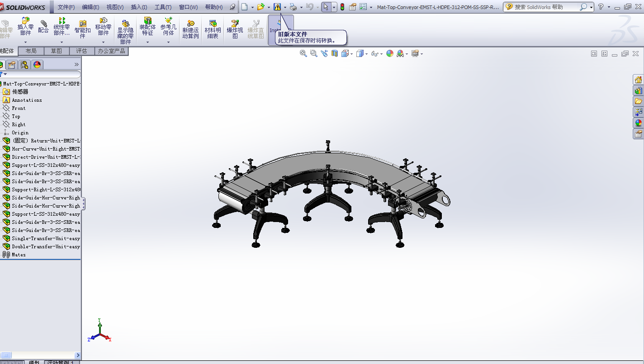Select the Mates folder in tree
644x364 pixels.
coord(19,255)
